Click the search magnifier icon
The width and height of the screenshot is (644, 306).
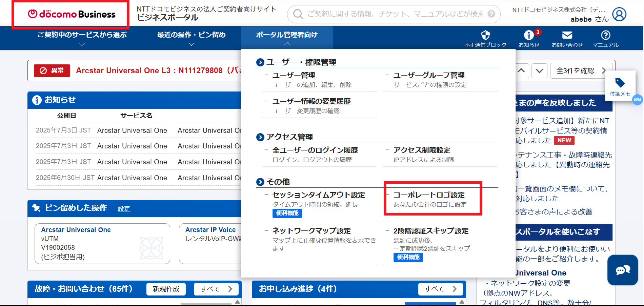point(298,14)
